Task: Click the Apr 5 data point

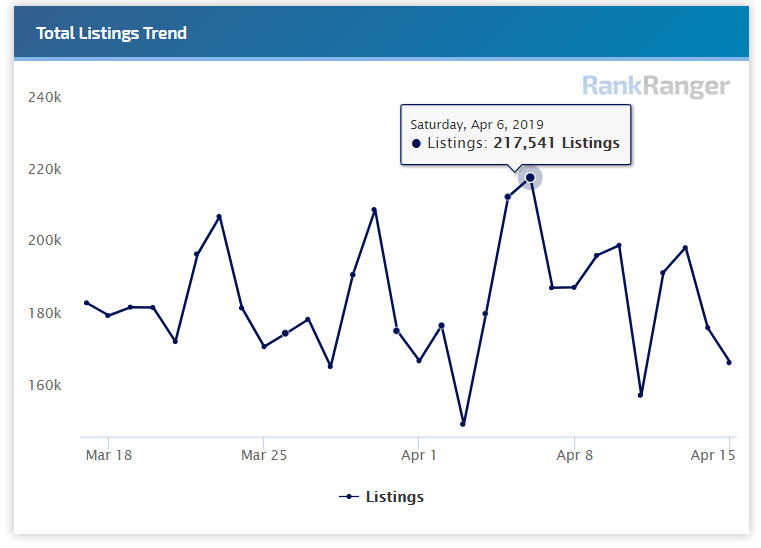Action: pos(508,197)
